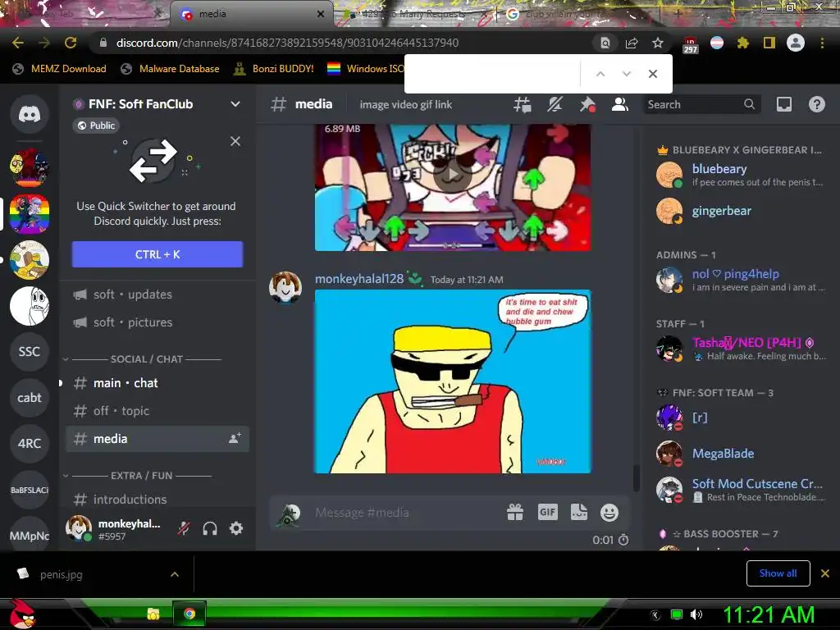
Task: Open the rainbow-colored server icon
Action: [x=30, y=214]
